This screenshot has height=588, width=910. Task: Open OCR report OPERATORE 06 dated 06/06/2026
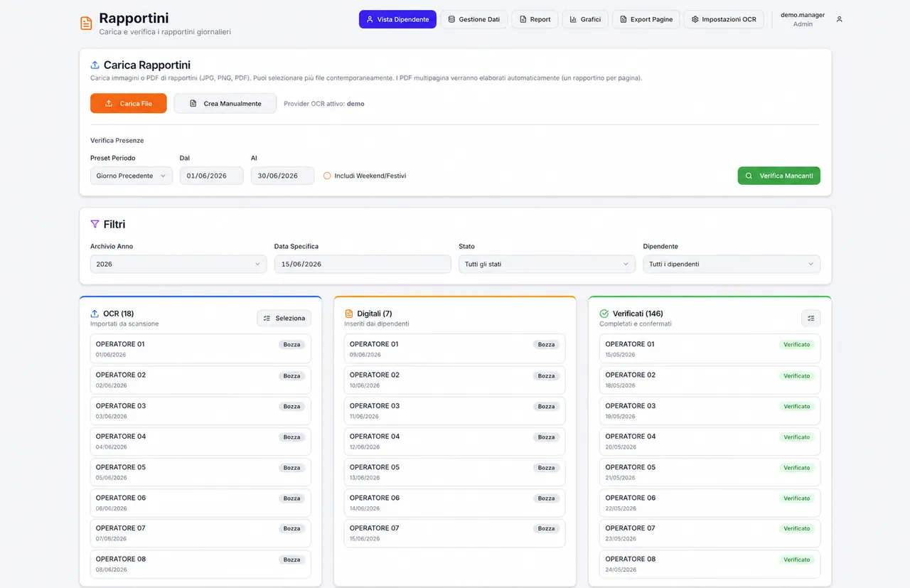click(x=200, y=502)
